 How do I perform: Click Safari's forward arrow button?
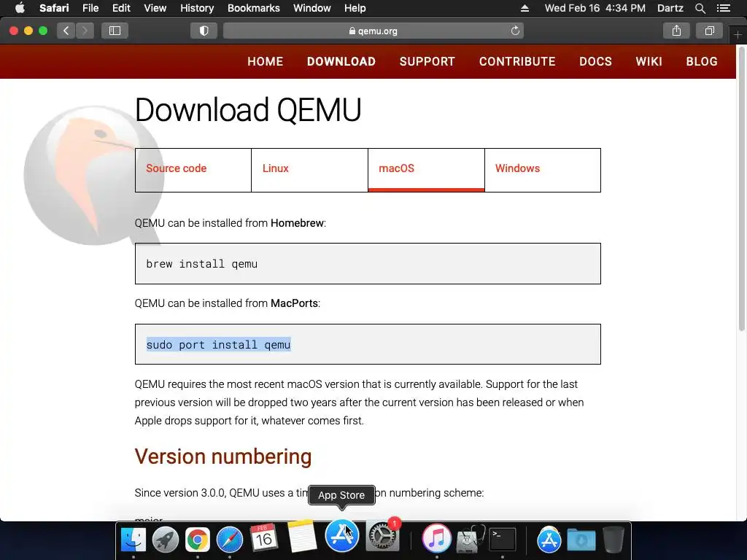pos(85,31)
